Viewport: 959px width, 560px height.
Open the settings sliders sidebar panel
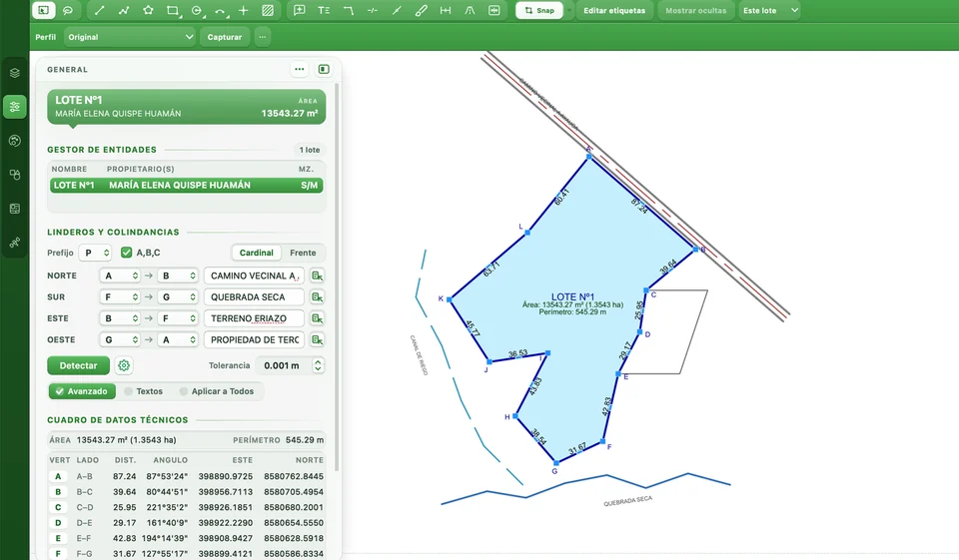click(x=15, y=107)
